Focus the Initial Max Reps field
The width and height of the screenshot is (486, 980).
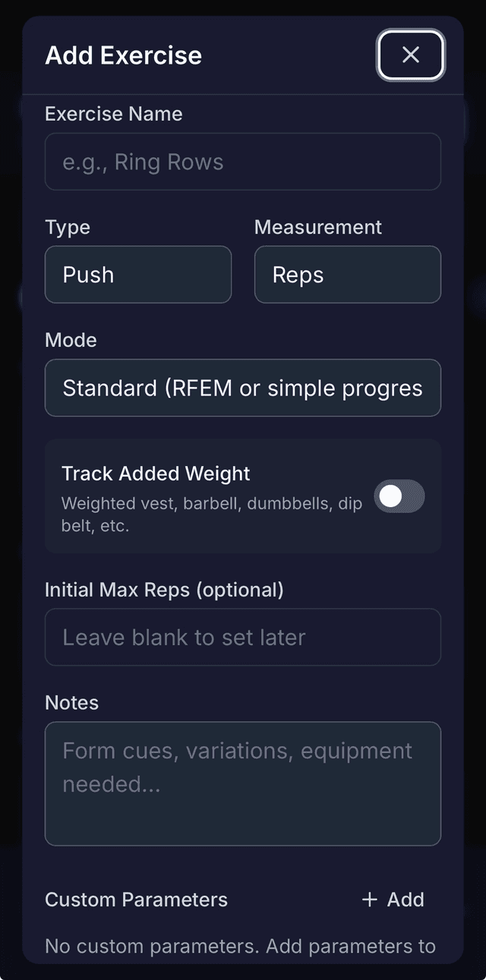[243, 637]
